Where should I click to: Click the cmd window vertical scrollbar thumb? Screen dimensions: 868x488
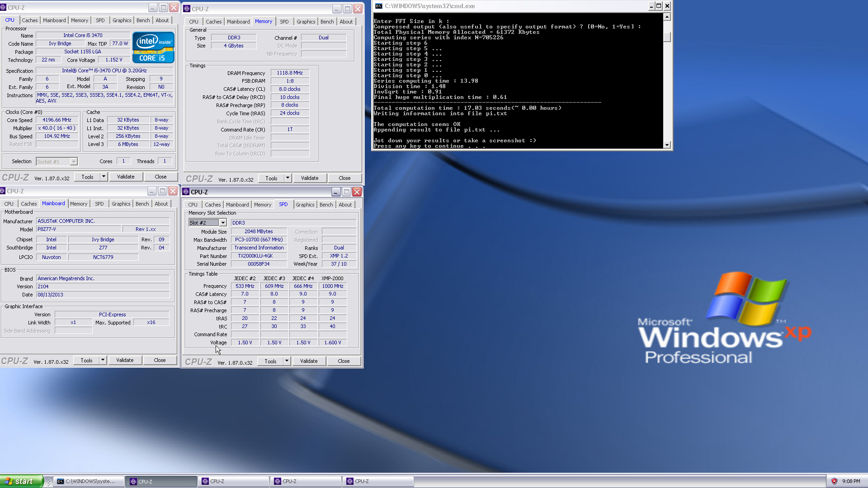(667, 37)
